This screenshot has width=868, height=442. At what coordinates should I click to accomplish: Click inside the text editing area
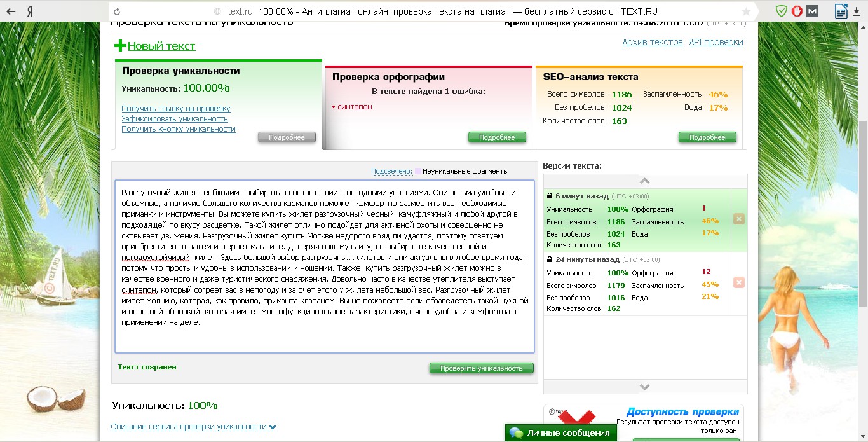click(324, 266)
